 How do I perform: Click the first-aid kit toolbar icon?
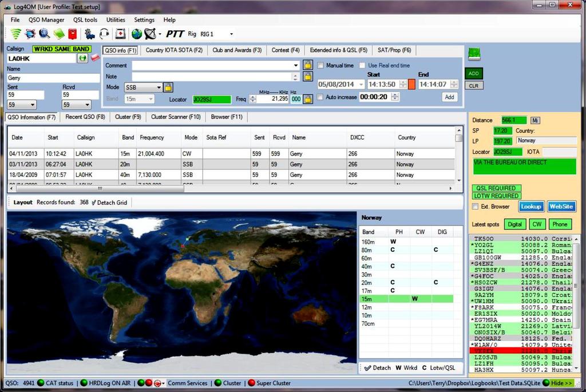[120, 34]
